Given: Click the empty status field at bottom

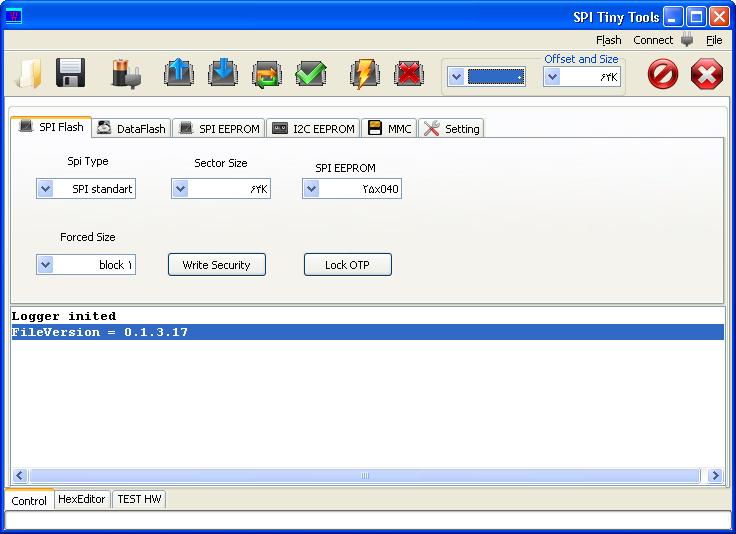Looking at the screenshot, I should point(368,520).
